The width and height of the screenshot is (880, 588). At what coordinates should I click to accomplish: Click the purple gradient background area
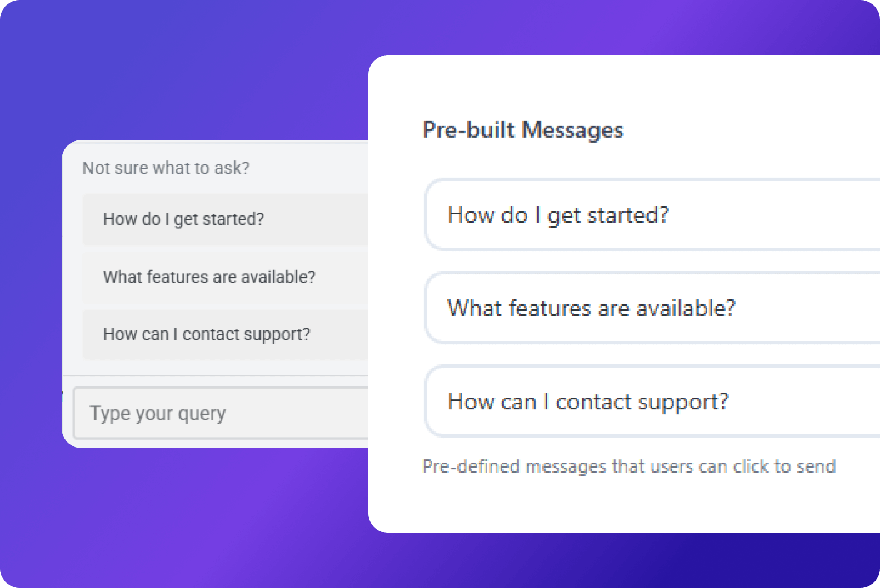[x=167, y=67]
